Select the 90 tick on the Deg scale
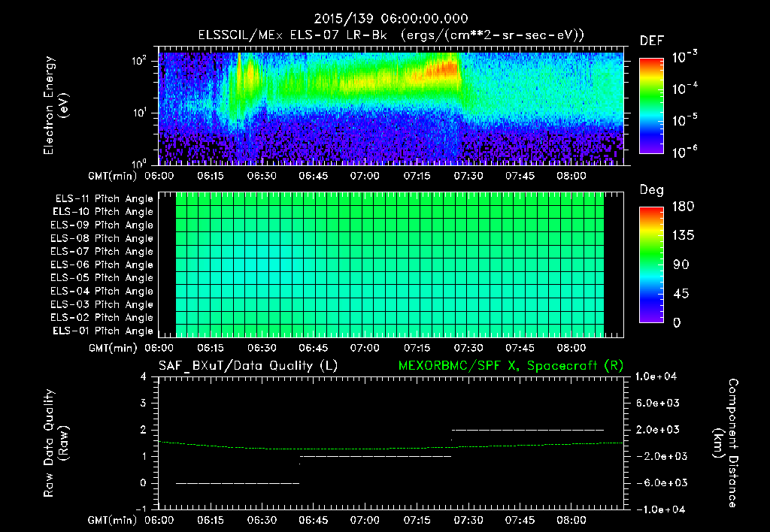The width and height of the screenshot is (770, 532). tap(681, 265)
